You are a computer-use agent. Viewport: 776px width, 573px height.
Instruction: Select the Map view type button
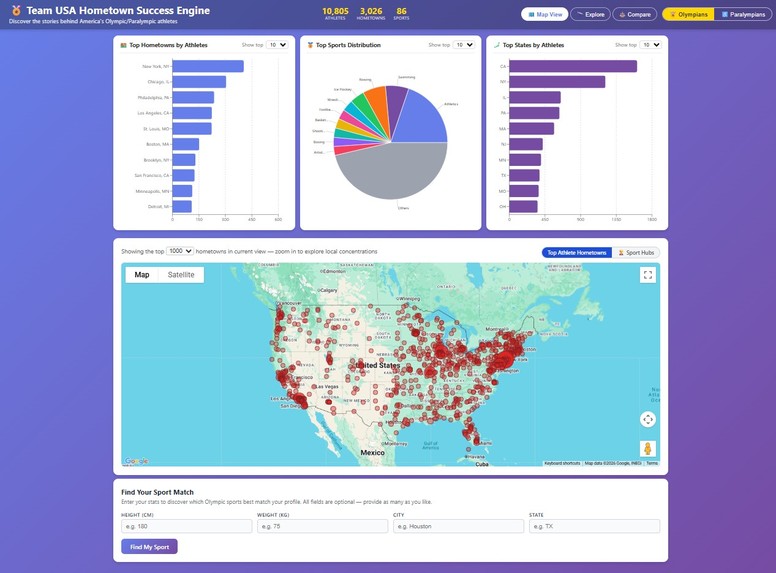point(142,275)
